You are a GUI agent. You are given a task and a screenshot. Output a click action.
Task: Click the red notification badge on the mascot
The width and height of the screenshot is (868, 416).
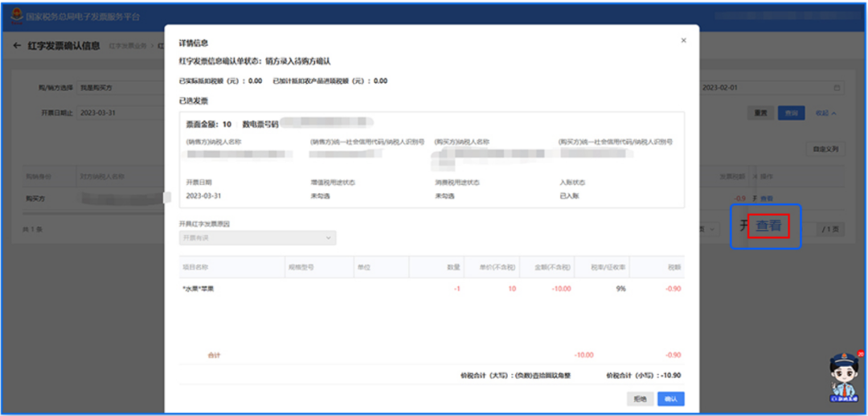tap(860, 353)
